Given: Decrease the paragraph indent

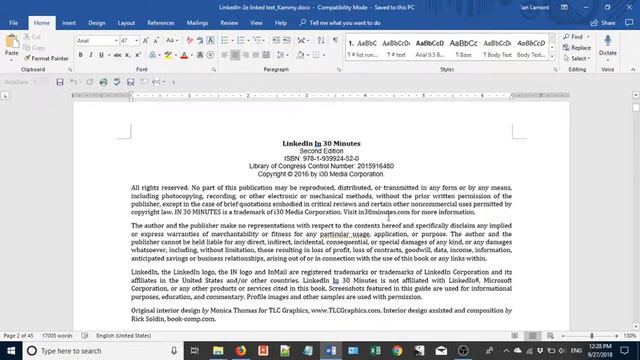Looking at the screenshot, I should pyautogui.click(x=276, y=40).
